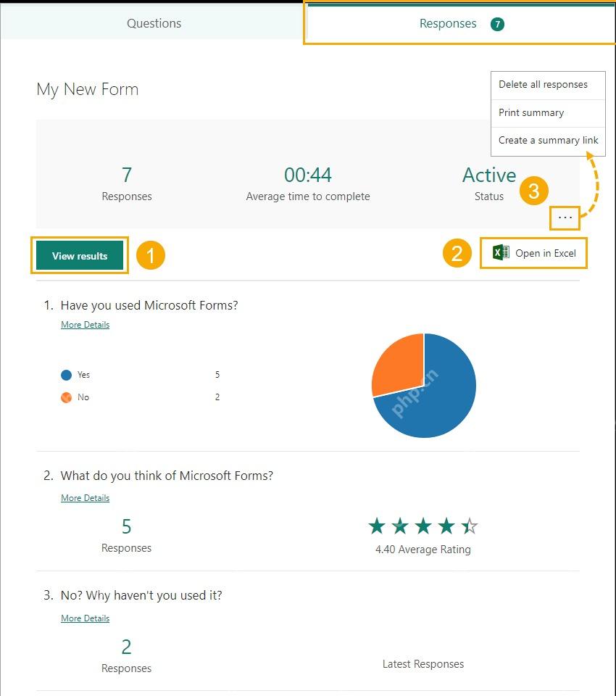Click the Latest Responses label

point(423,664)
